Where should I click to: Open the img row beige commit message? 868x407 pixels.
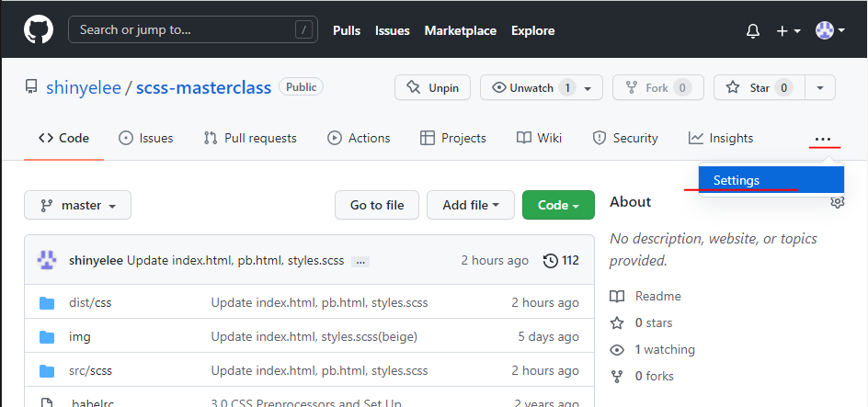[x=314, y=337]
